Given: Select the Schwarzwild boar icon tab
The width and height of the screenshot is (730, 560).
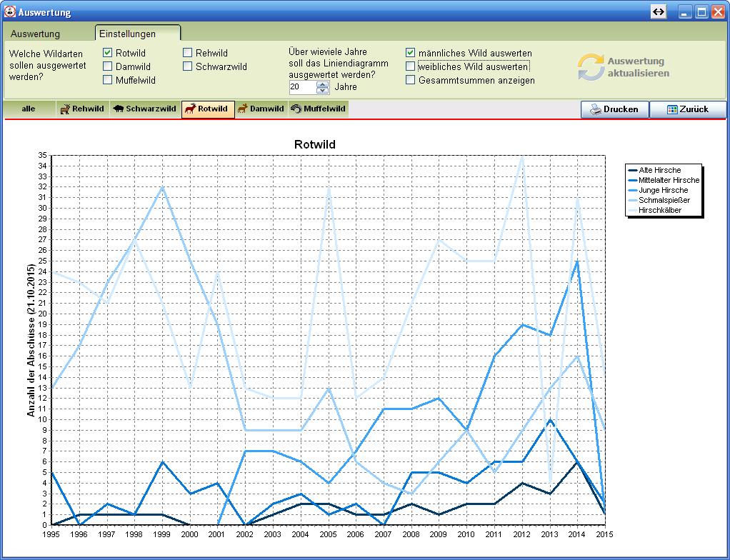Looking at the screenshot, I should pos(145,109).
